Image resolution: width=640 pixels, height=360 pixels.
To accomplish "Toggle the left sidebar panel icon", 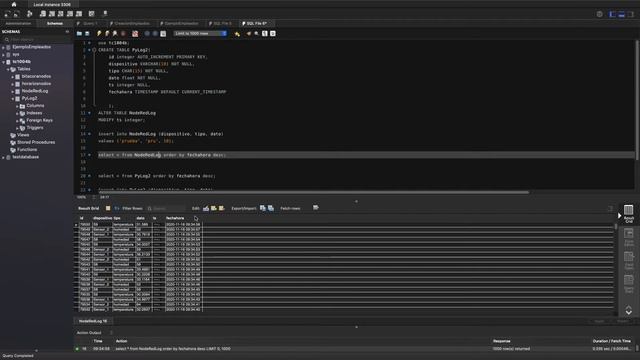I will (613, 14).
